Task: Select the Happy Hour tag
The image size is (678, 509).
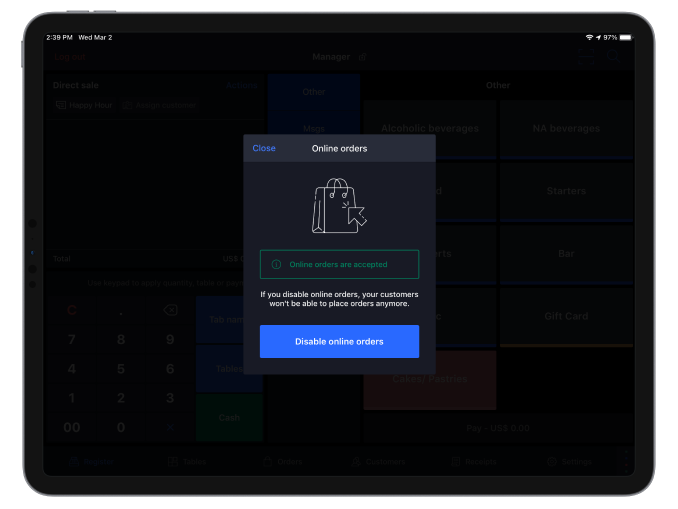Action: 85,105
